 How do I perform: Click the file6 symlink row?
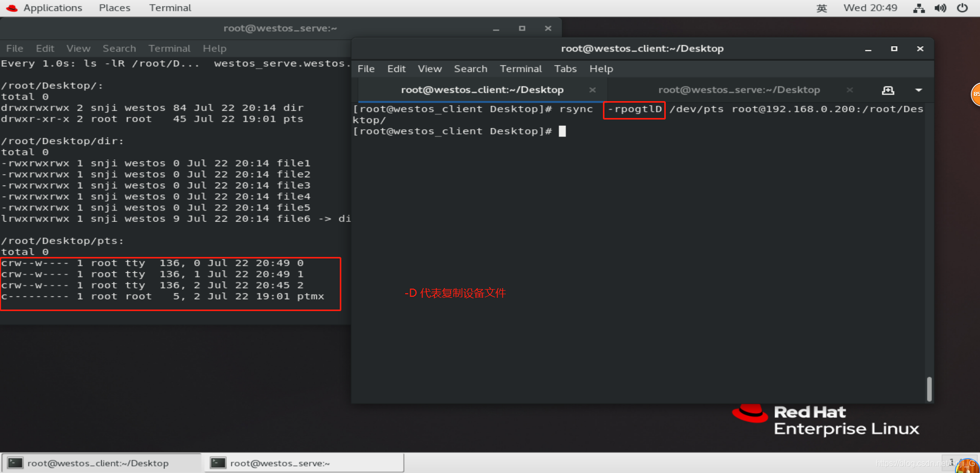(175, 219)
